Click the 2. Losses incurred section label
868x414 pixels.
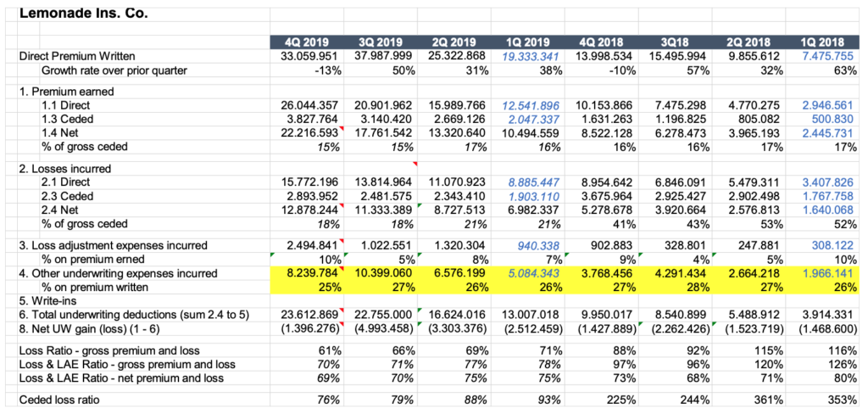point(64,168)
